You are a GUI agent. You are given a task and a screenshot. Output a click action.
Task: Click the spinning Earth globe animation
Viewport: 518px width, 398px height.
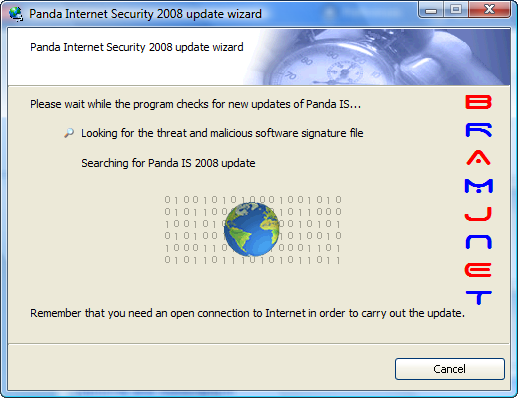tap(252, 229)
